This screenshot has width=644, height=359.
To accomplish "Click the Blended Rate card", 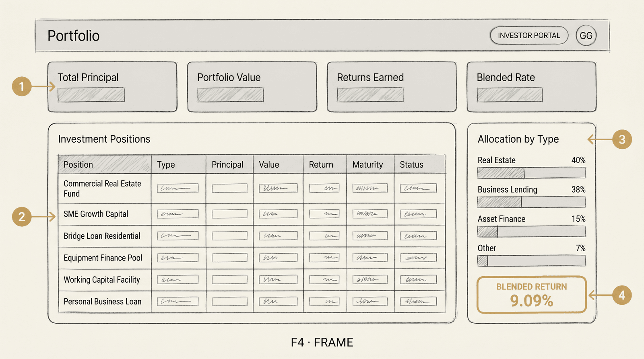I will (531, 87).
